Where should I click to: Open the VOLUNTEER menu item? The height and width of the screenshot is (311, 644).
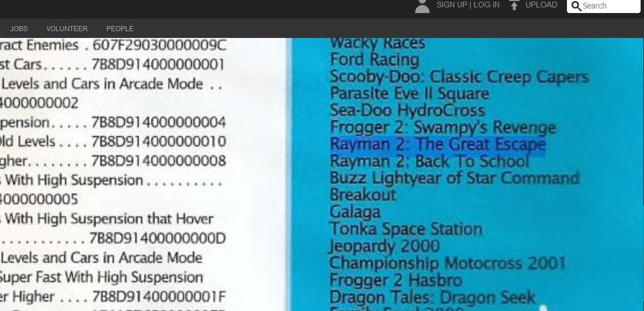pos(67,29)
